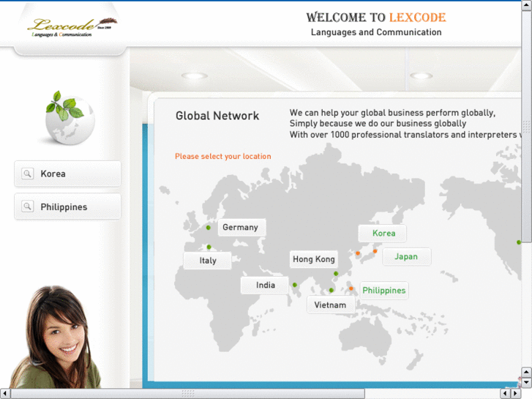Select green Philippines map label

click(384, 291)
